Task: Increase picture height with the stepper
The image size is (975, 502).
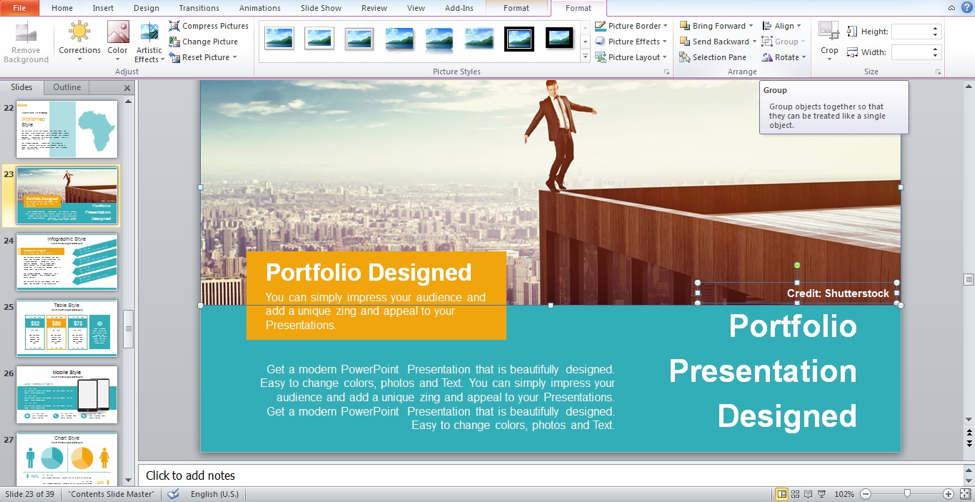Action: pos(936,28)
